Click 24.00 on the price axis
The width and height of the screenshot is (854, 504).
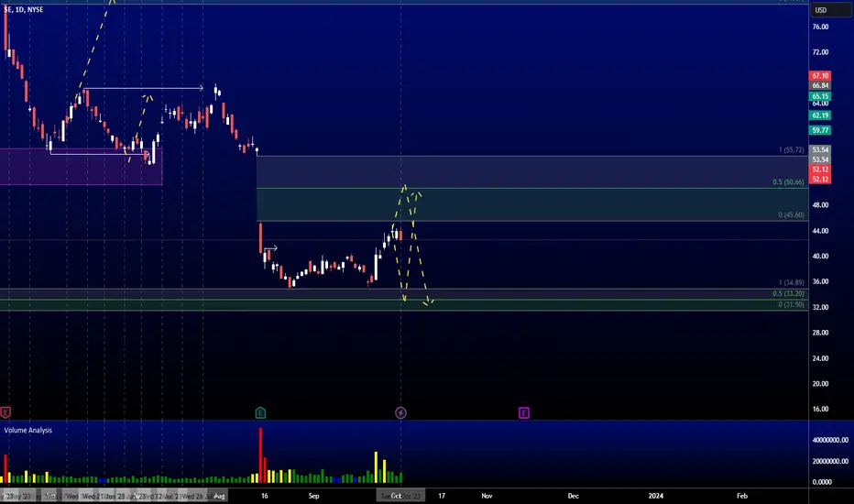pyautogui.click(x=820, y=358)
